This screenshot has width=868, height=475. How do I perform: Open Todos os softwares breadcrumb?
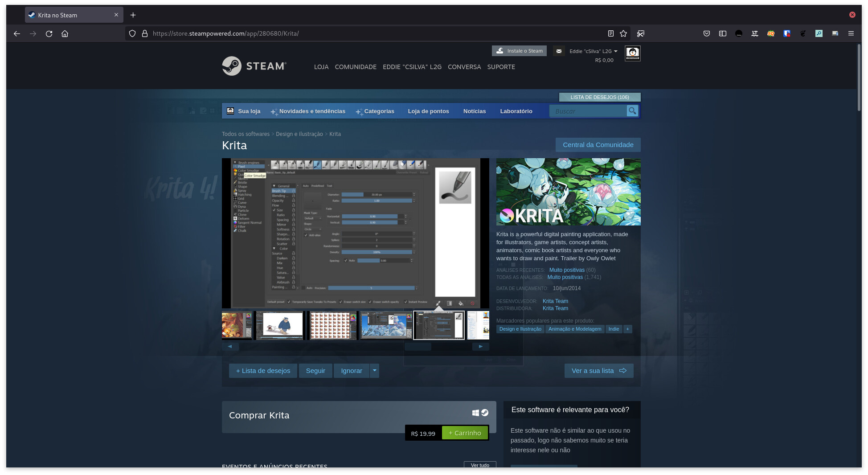coord(246,134)
